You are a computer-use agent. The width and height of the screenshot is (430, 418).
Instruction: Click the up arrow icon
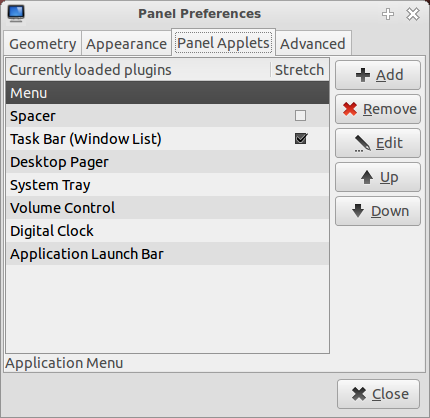(x=367, y=177)
